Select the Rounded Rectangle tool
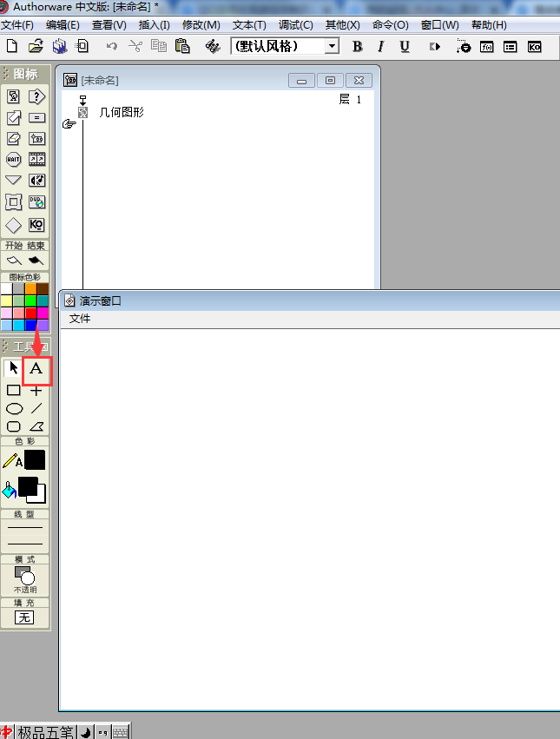Screen dimensions: 560x739 14,426
